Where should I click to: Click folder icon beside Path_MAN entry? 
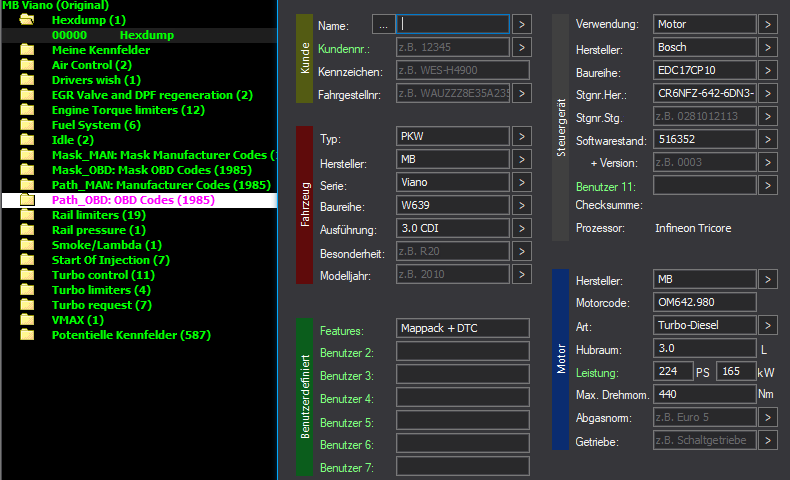[27, 185]
